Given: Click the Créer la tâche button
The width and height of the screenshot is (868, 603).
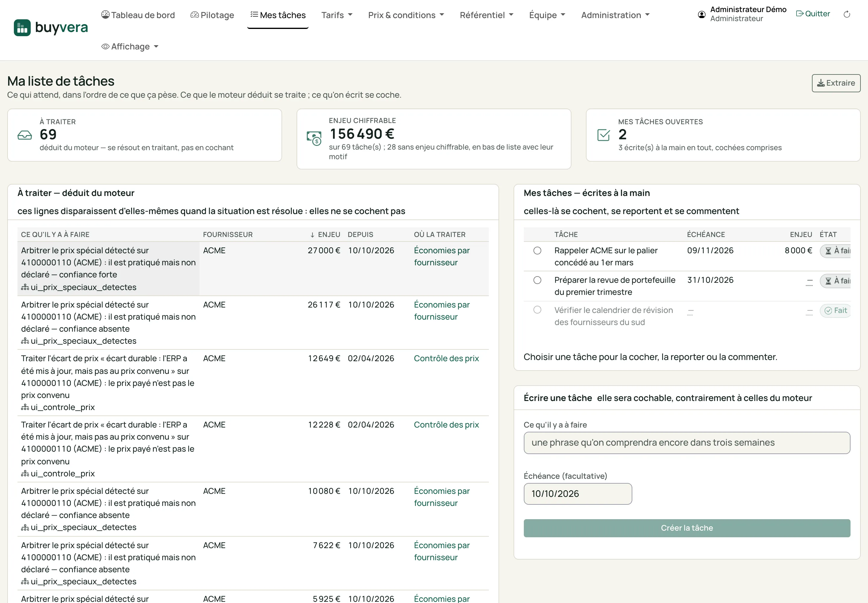Looking at the screenshot, I should tap(687, 528).
